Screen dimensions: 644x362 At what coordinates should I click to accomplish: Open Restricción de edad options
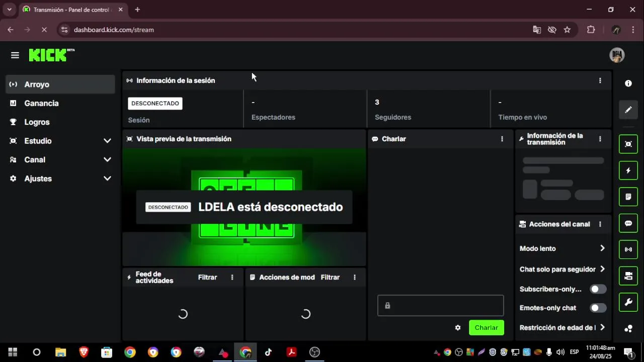click(x=562, y=327)
